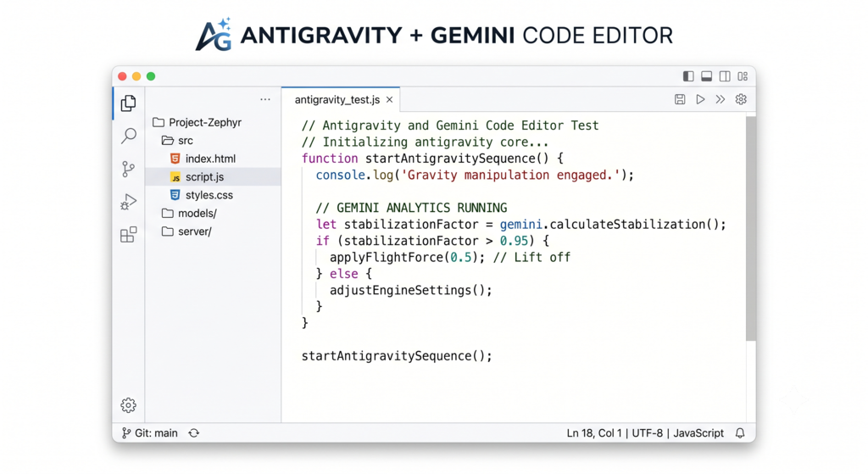Click the AG logo in header

tap(214, 35)
